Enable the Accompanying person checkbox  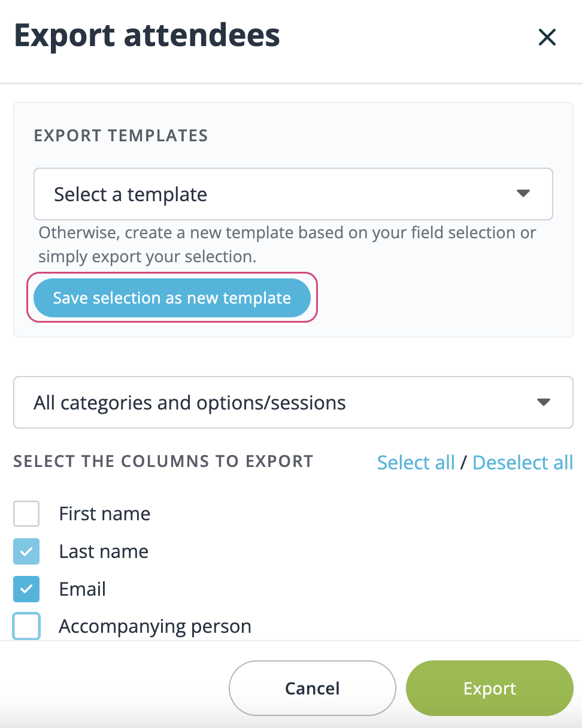pyautogui.click(x=26, y=626)
